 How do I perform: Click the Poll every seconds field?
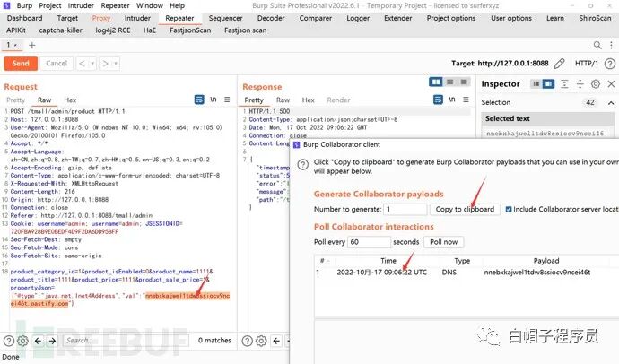(369, 242)
